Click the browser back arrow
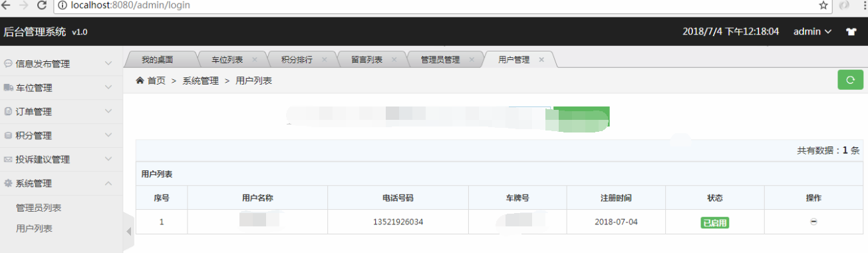This screenshot has height=253, width=868. [6, 5]
